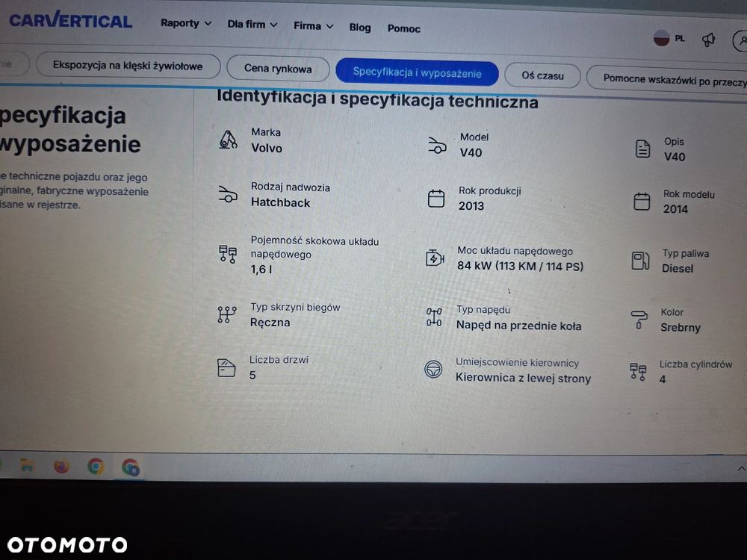747x560 pixels.
Task: Click the Moc układu napędowego icon
Action: click(x=435, y=258)
